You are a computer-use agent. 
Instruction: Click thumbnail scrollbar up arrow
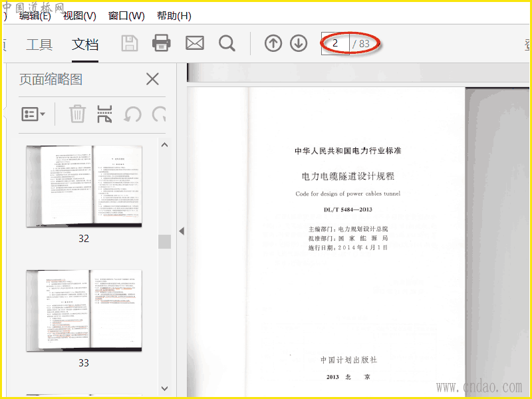[164, 145]
